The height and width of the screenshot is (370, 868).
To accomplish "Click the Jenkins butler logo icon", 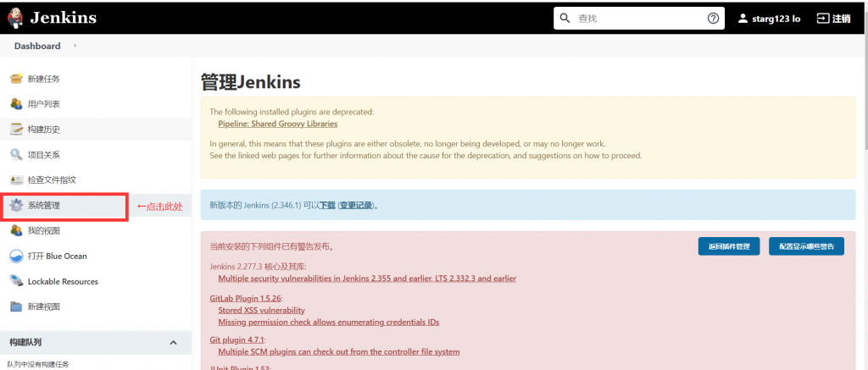I will (x=15, y=17).
